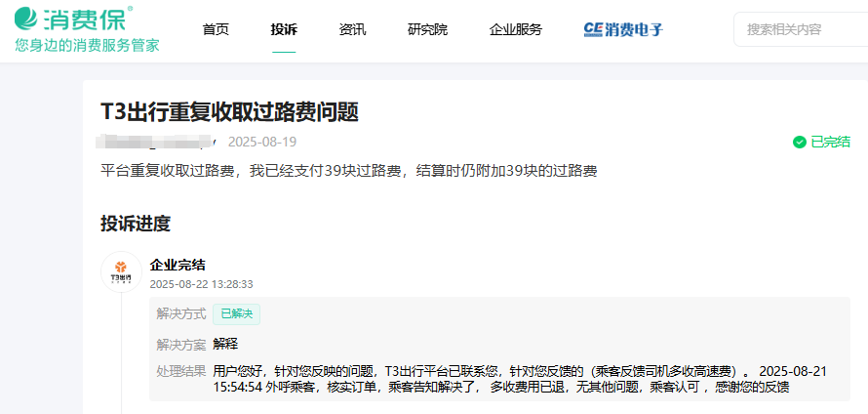The width and height of the screenshot is (868, 414).
Task: Open the 研究院 navigation item
Action: tap(428, 30)
